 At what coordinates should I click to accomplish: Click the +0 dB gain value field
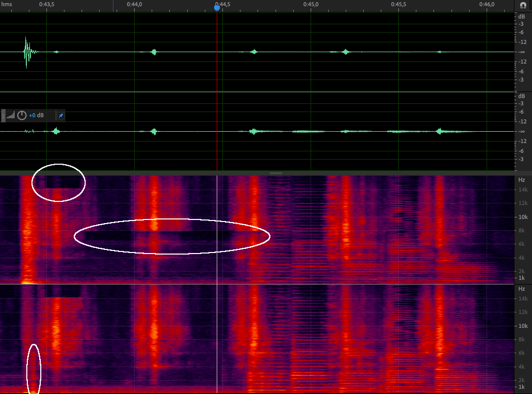[x=36, y=116]
